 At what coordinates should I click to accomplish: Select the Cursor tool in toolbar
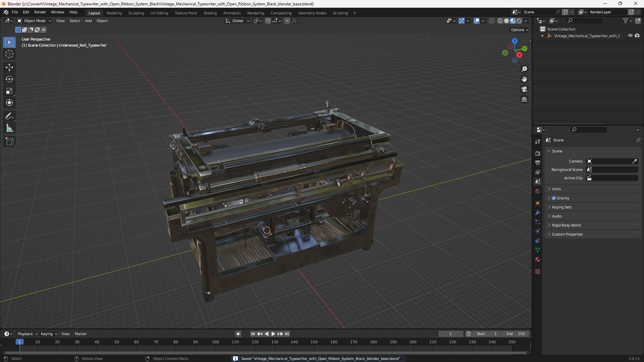(9, 54)
